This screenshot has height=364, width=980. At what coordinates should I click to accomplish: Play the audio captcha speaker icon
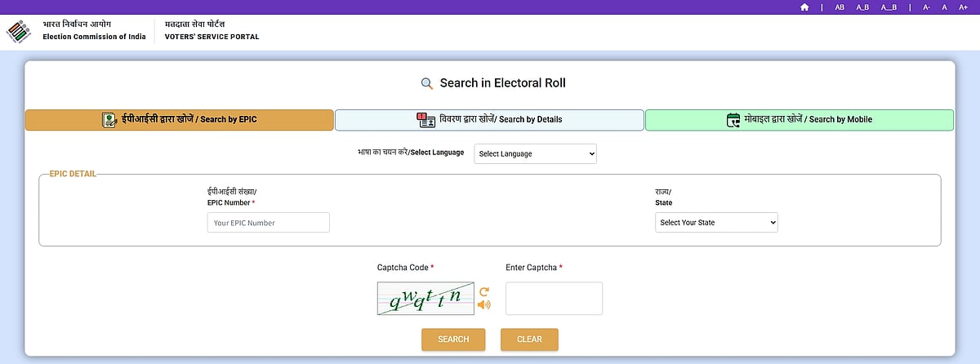click(484, 305)
